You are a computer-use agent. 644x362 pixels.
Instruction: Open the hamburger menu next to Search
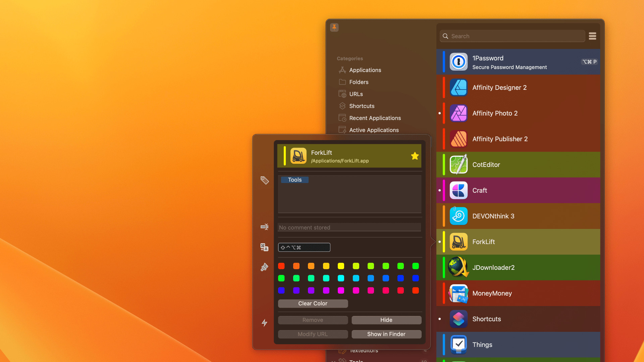coord(592,36)
